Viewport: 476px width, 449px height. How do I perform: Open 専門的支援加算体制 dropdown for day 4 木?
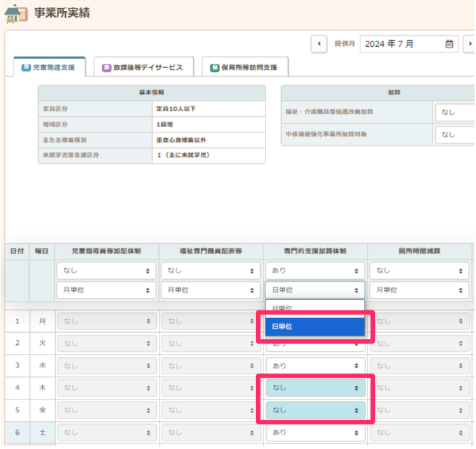point(314,388)
